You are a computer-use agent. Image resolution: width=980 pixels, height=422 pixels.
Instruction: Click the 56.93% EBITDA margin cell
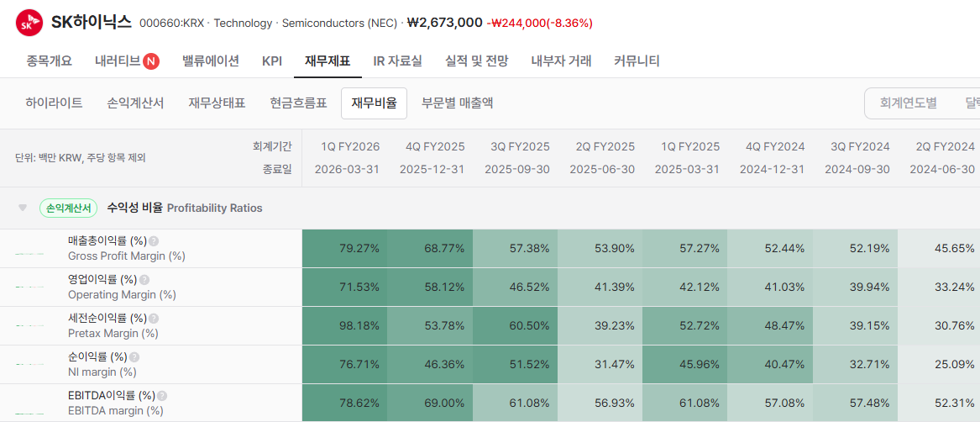pos(600,404)
